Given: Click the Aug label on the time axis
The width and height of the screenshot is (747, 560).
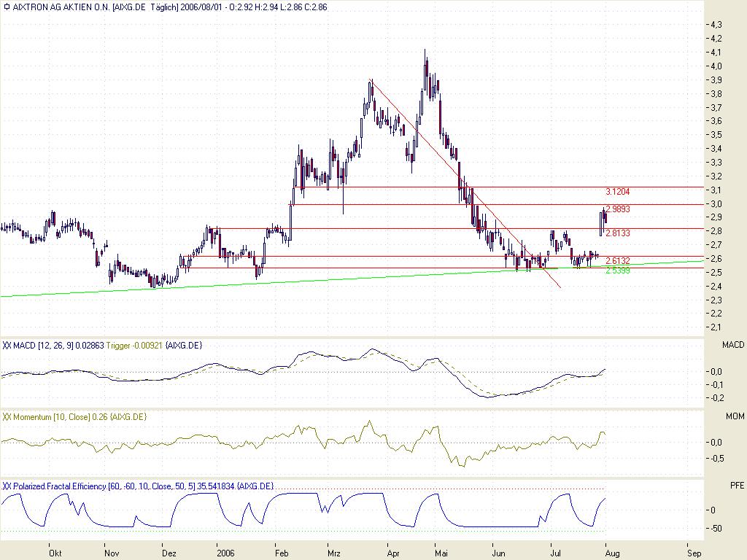Looking at the screenshot, I should (612, 553).
